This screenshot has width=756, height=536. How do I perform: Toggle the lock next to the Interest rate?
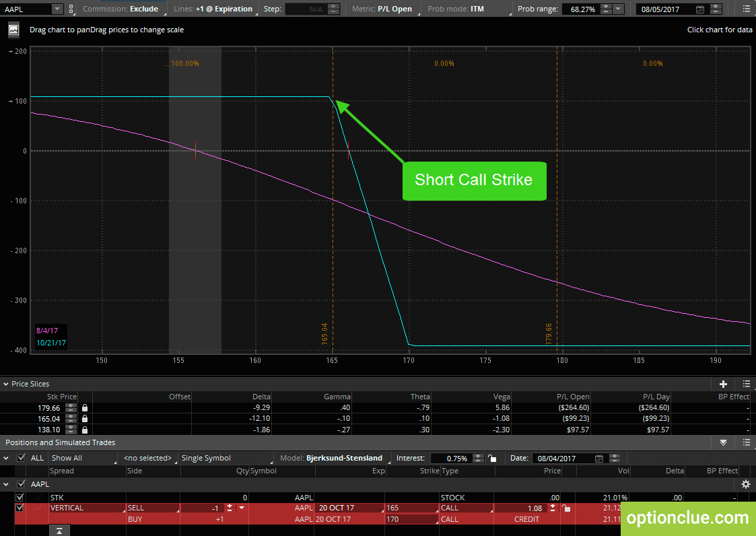[x=493, y=458]
